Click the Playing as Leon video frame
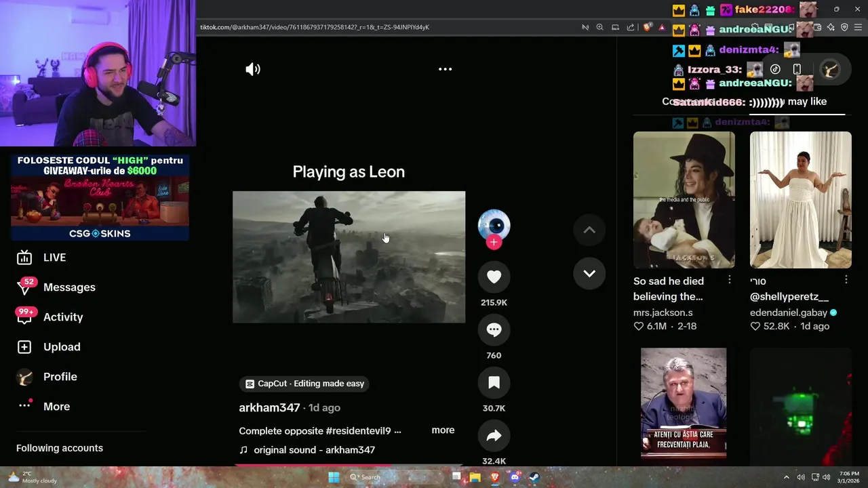This screenshot has width=868, height=488. [x=349, y=257]
